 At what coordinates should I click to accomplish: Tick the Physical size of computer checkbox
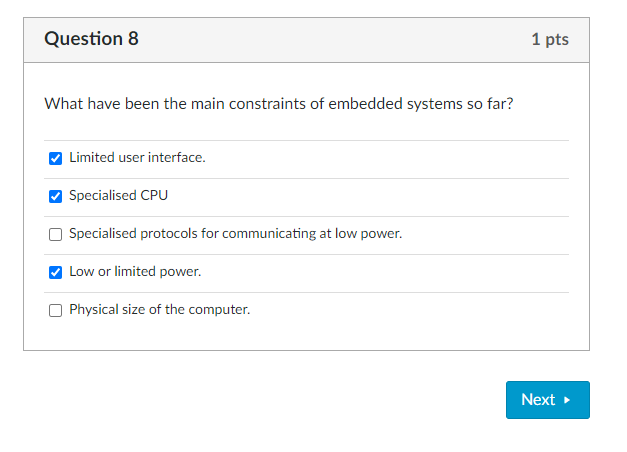(x=55, y=310)
